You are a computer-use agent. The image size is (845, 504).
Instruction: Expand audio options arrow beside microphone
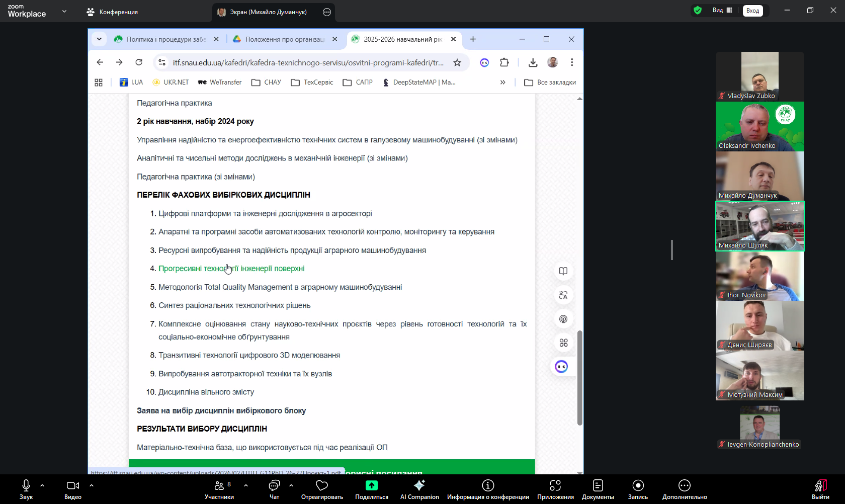[x=42, y=485]
